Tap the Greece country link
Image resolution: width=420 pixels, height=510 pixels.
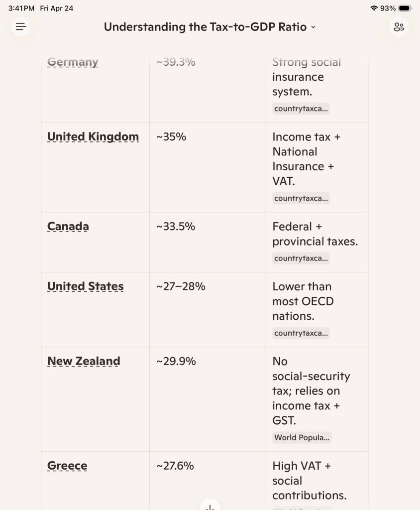click(x=67, y=466)
